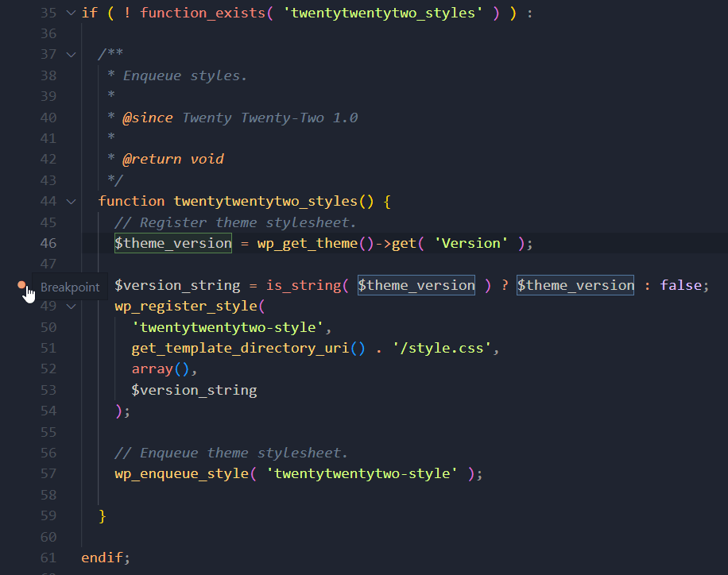728x575 pixels.
Task: Place cursor on 'twentytwentytwo_styles' string in line 35
Action: point(383,13)
